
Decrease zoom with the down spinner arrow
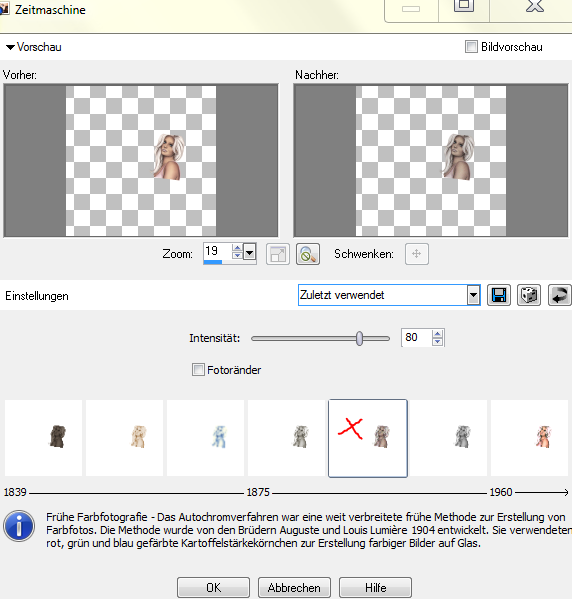[x=237, y=255]
